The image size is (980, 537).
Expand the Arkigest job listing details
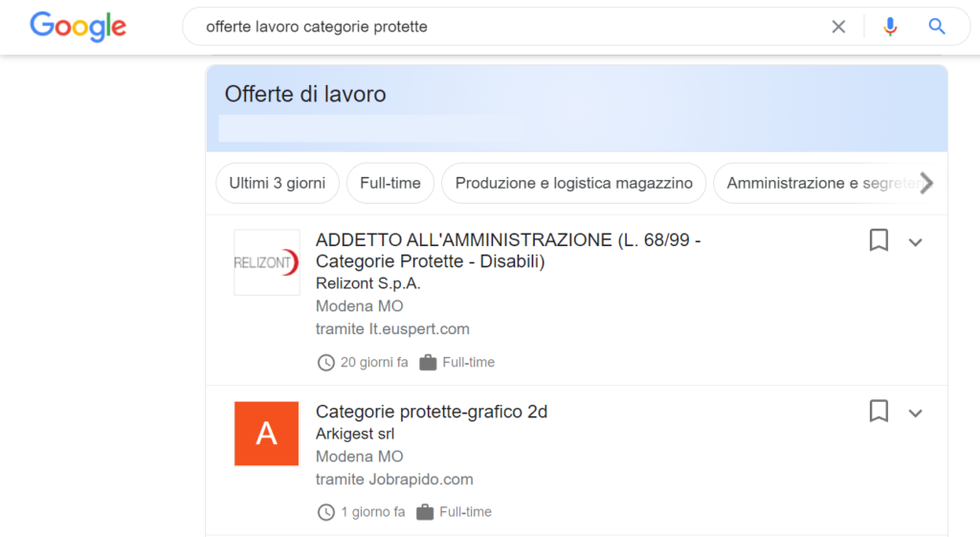pos(915,414)
